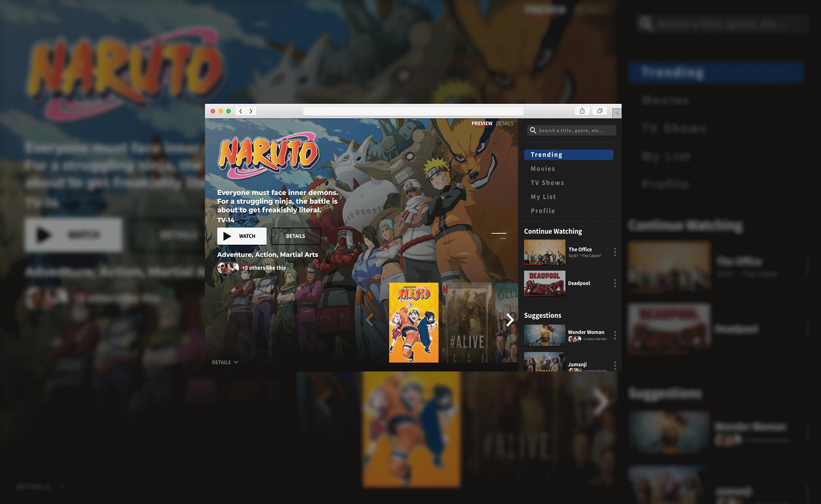The image size is (821, 504).
Task: Expand the DETAILS dropdown at bottom left
Action: point(225,363)
